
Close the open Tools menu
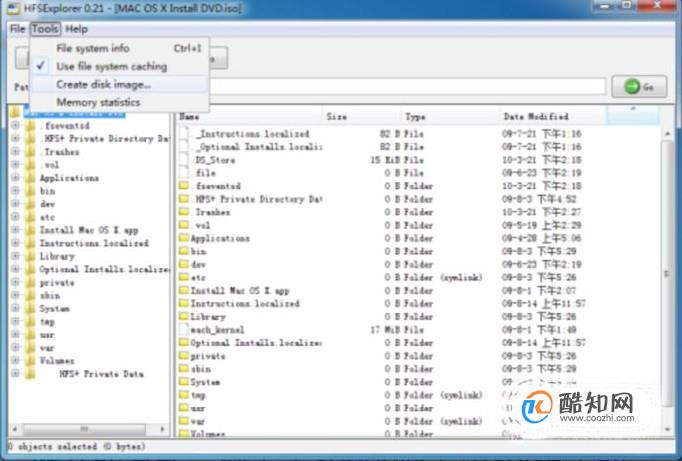tap(45, 29)
